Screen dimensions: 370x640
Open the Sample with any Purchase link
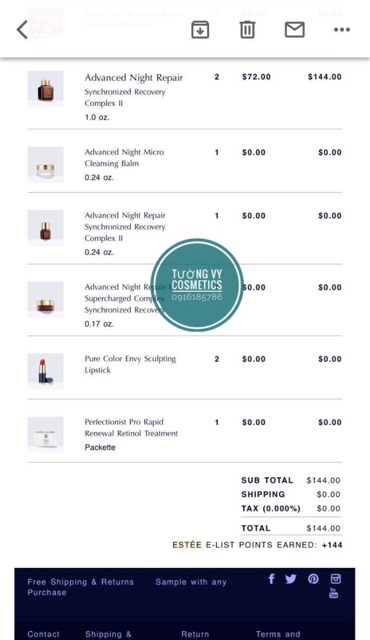pos(191,582)
